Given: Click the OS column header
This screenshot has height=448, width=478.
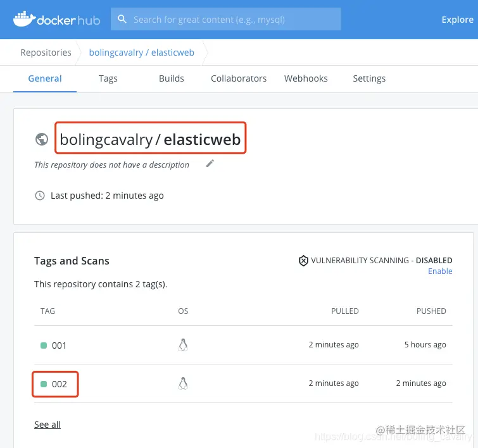Looking at the screenshot, I should point(183,311).
